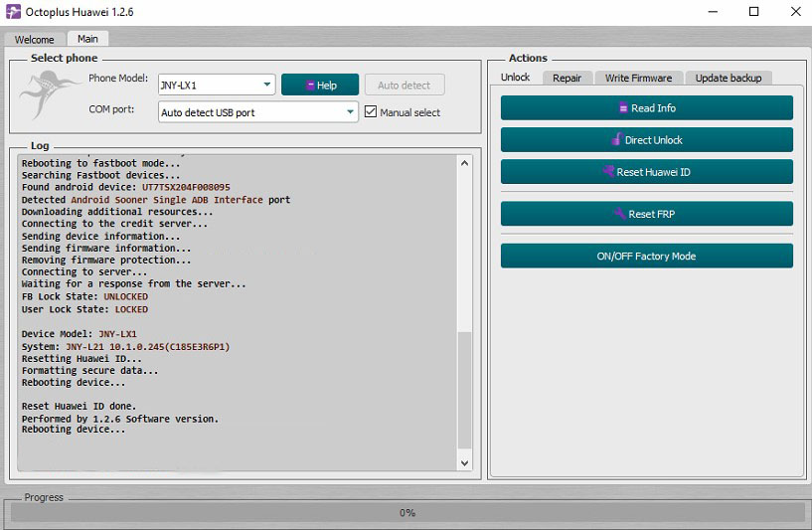Click the log scroll up arrow

tap(464, 163)
